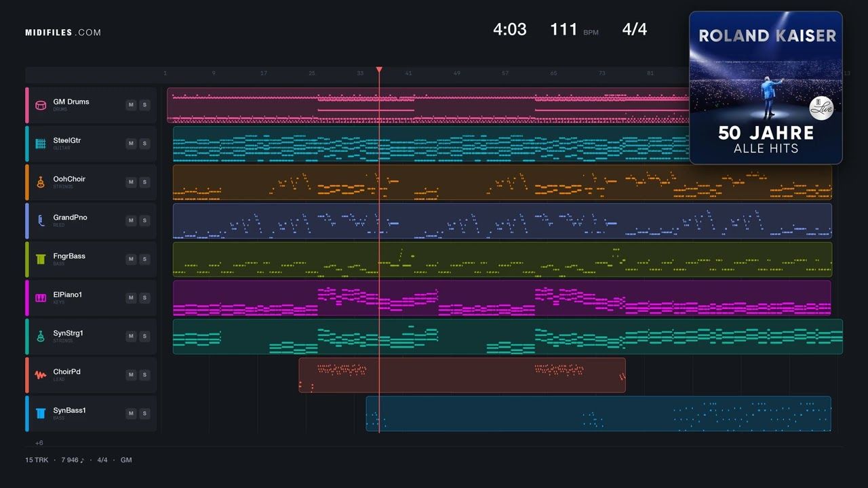
Task: Click the magenta ElPiano1 color strip
Action: [27, 298]
